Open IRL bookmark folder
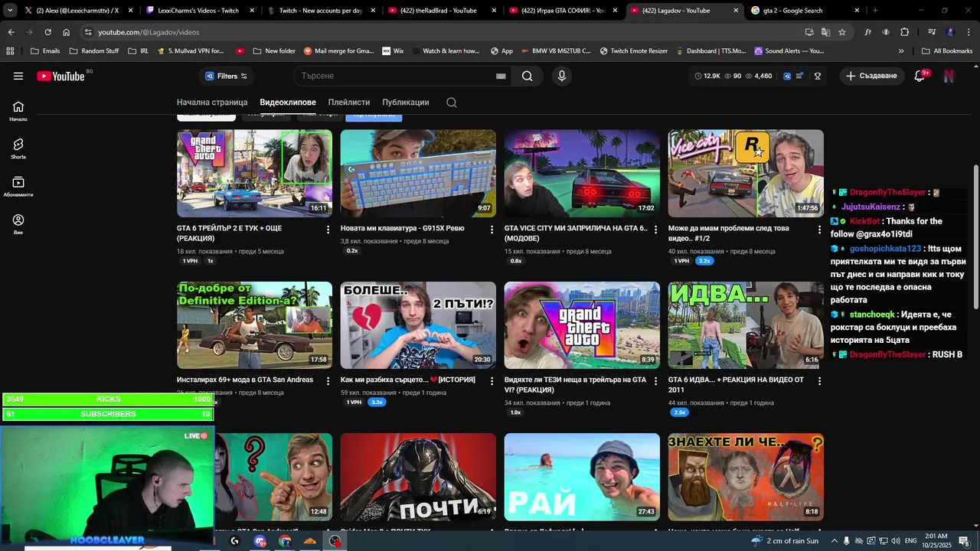Viewport: 980px width, 551px height. coord(138,51)
